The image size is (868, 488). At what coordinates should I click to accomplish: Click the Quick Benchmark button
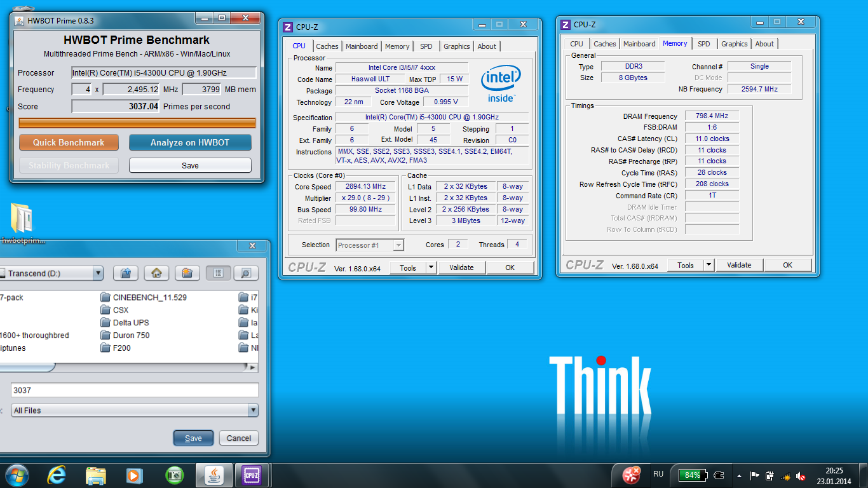[x=69, y=142]
